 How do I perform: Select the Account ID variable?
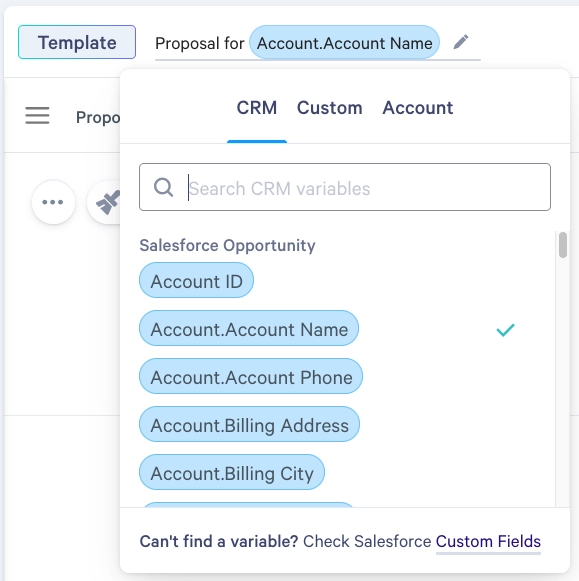tap(196, 280)
